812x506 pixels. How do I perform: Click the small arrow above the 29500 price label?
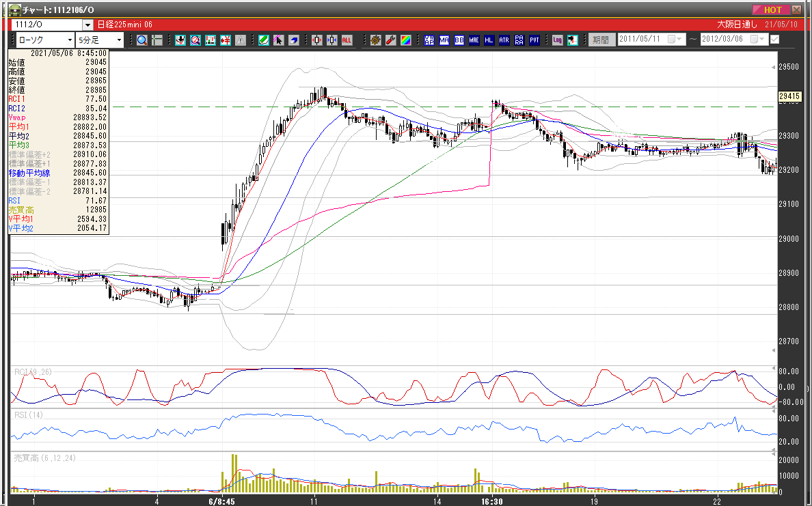tap(774, 67)
